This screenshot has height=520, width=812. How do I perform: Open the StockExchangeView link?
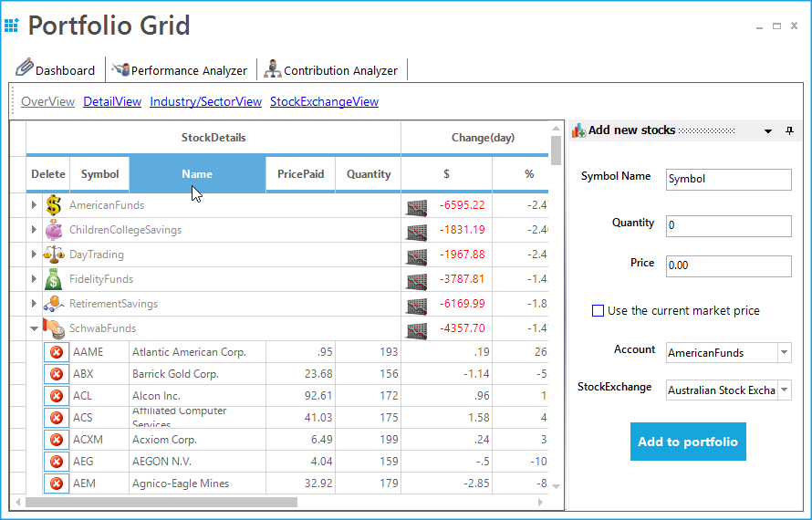point(324,101)
